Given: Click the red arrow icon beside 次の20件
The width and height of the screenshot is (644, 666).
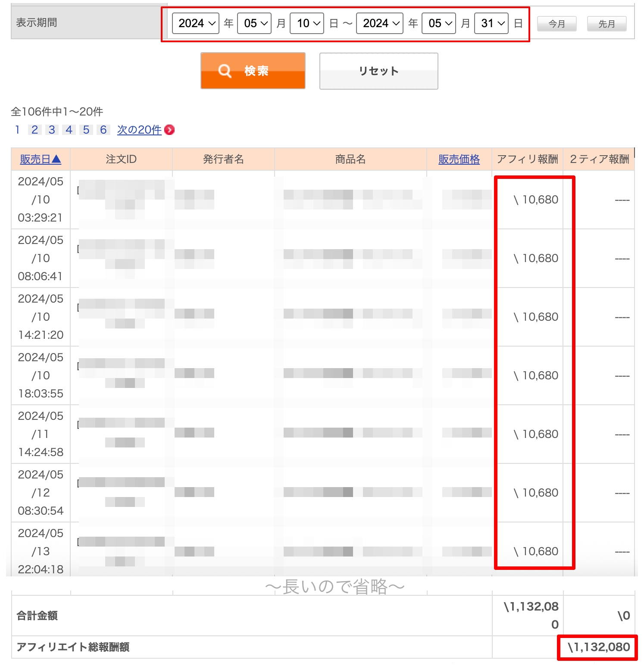Looking at the screenshot, I should [x=170, y=130].
